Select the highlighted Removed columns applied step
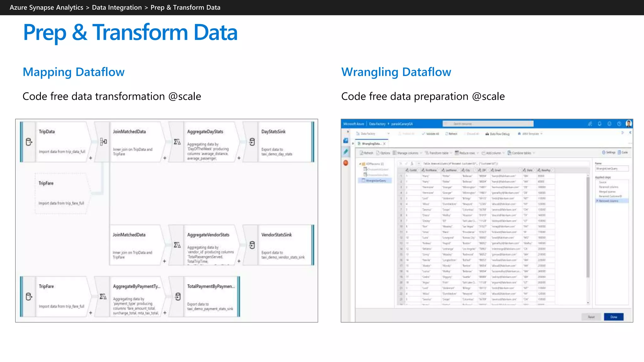The image size is (644, 362). click(612, 201)
